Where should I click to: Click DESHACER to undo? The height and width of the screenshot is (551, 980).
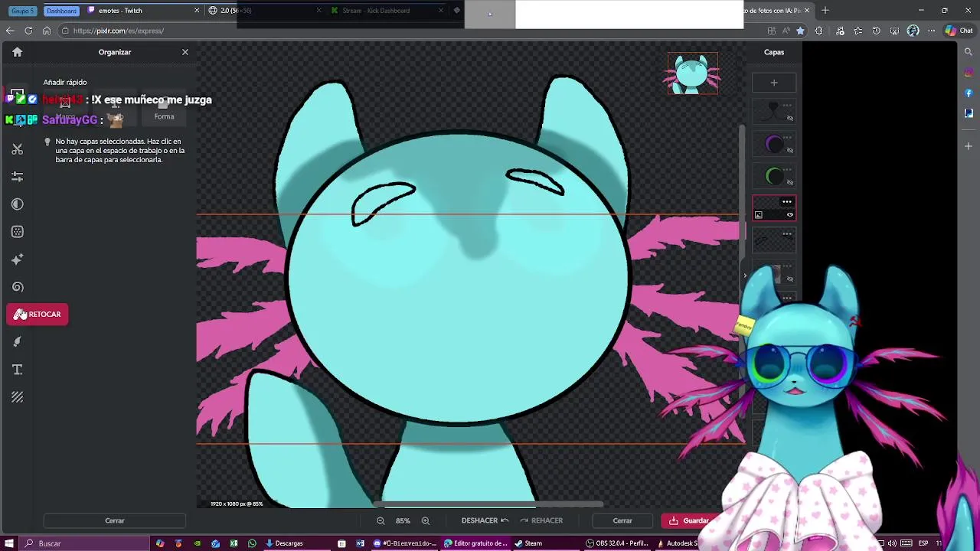pyautogui.click(x=485, y=520)
